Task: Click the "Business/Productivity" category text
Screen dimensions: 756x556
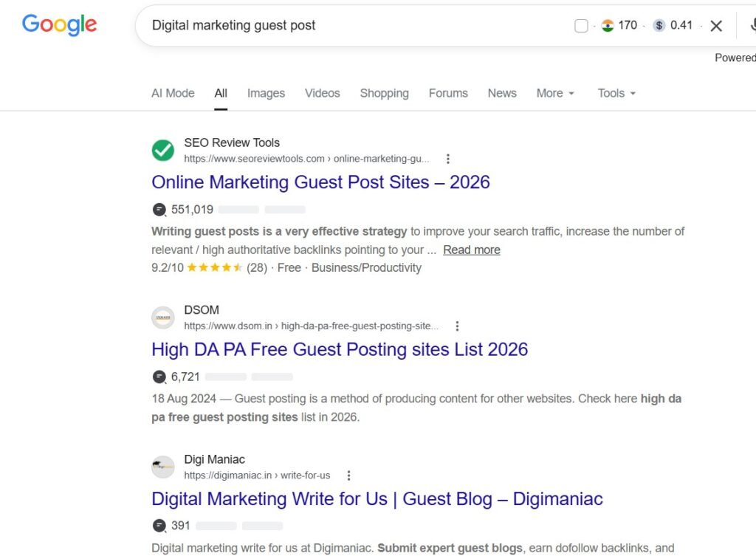Action: coord(366,267)
